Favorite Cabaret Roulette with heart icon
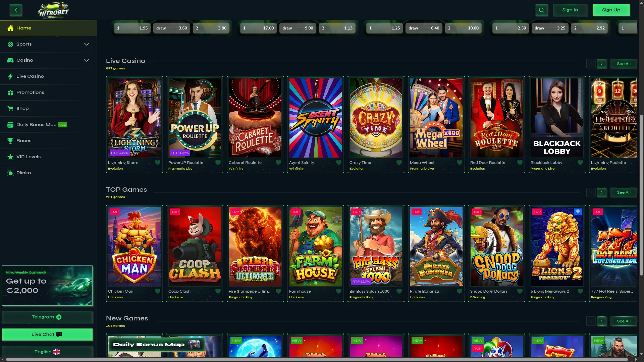Screen dimensions: 644x362 [278, 163]
